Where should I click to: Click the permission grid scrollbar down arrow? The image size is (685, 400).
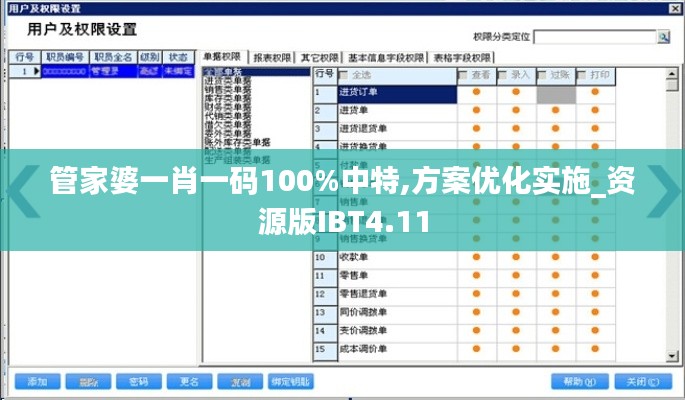[x=672, y=356]
